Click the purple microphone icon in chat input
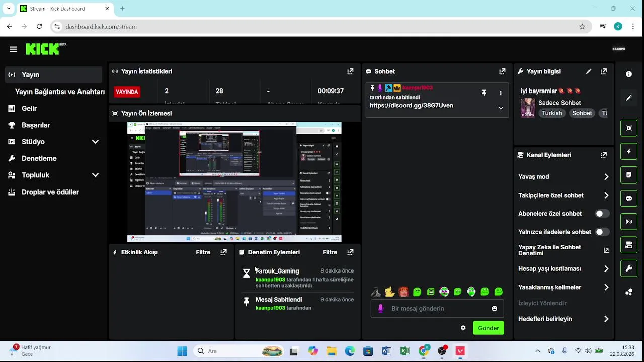 coord(381,308)
